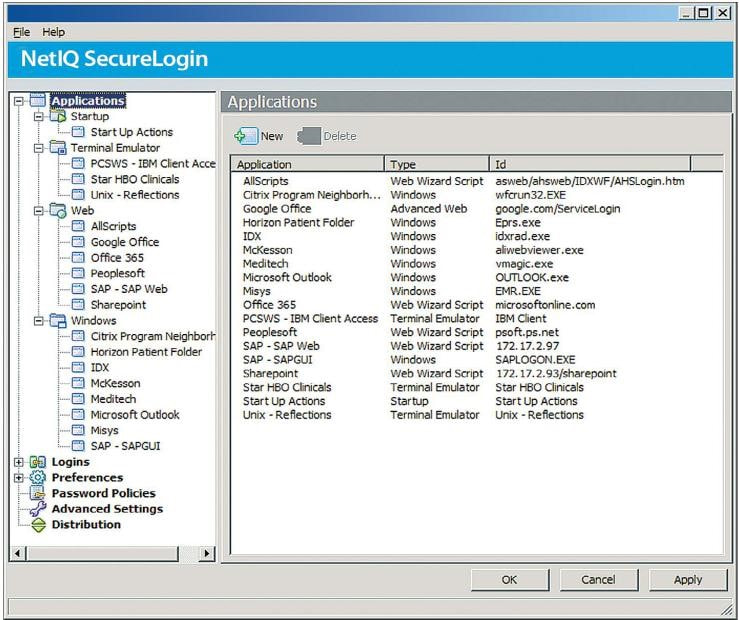Click the icon beside IDX in tree
739x620 pixels.
click(78, 367)
